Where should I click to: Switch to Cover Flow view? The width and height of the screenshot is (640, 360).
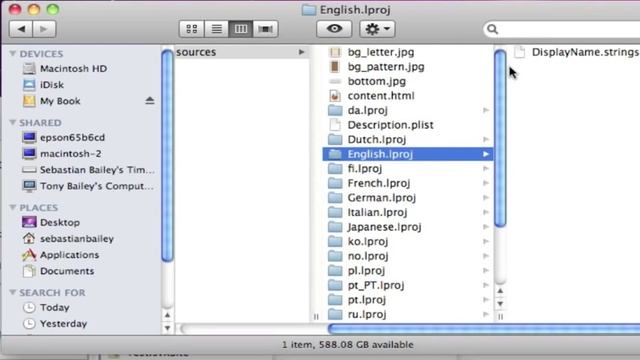266,29
